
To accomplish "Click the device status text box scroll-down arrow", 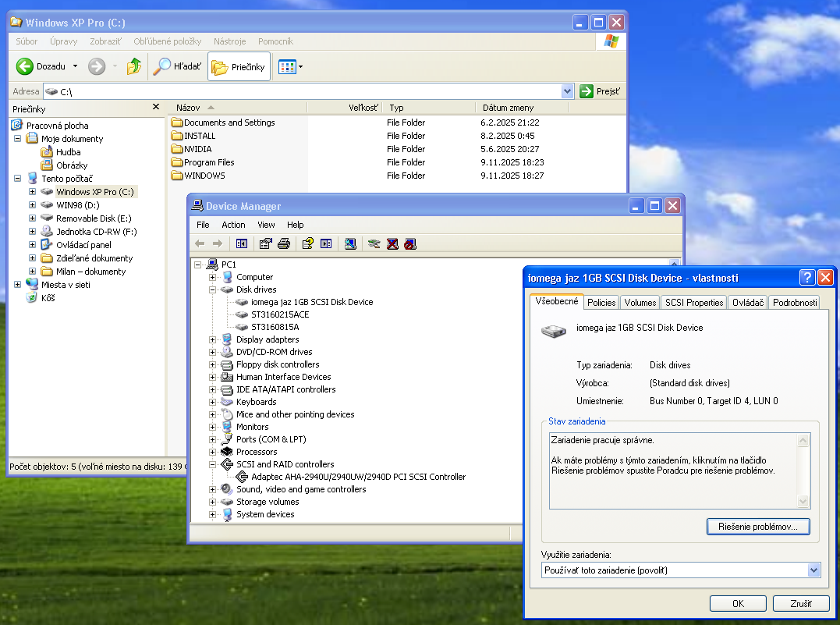I will pyautogui.click(x=803, y=502).
